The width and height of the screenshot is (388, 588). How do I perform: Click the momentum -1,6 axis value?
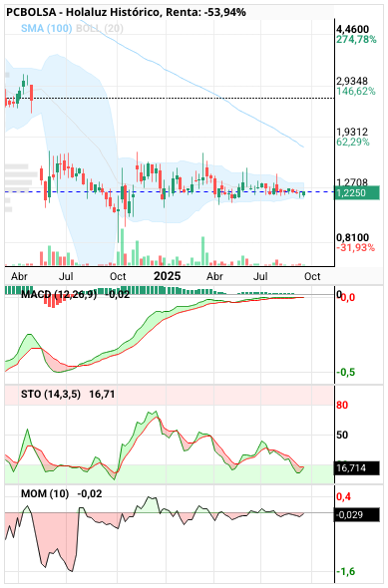coord(345,572)
